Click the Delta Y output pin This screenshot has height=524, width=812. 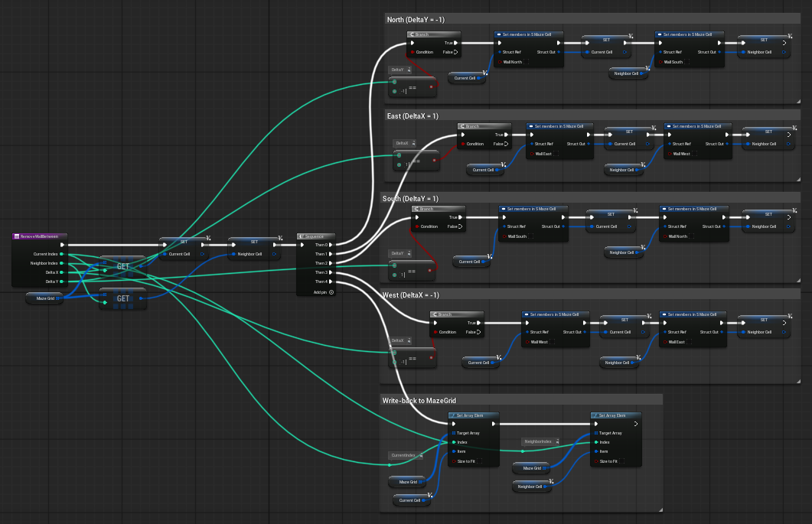click(62, 282)
